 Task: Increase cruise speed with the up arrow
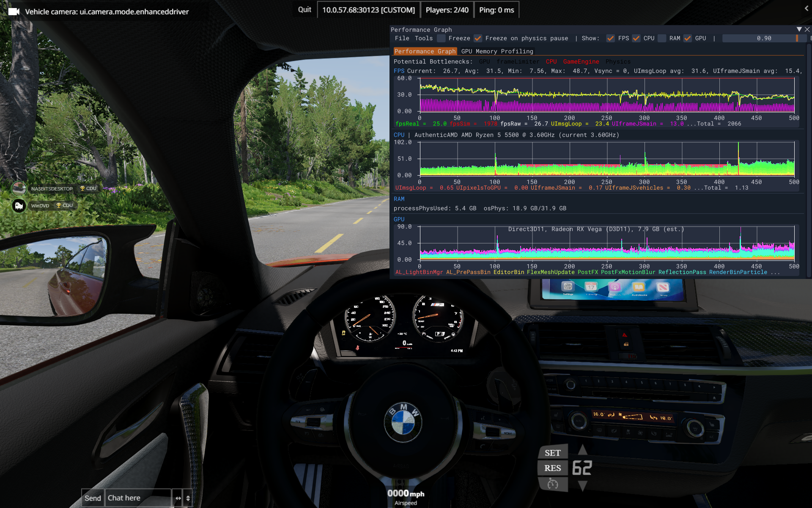[582, 450]
